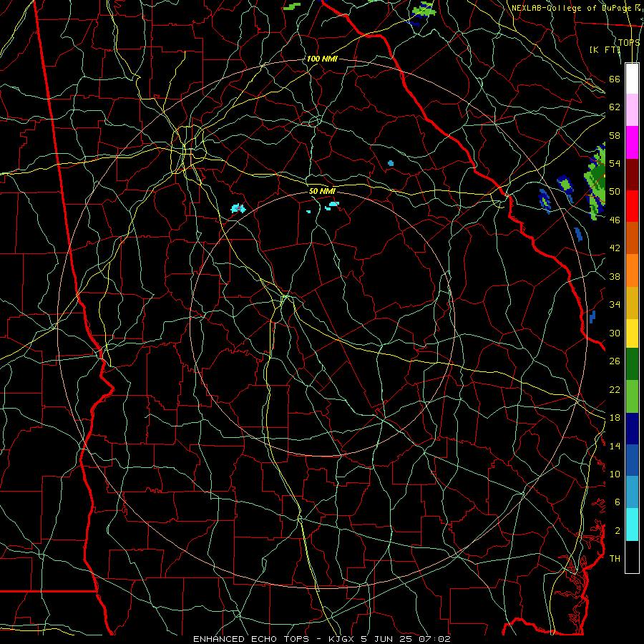644x644 pixels.
Task: Click the white 66 legend swatch
Action: click(x=632, y=79)
